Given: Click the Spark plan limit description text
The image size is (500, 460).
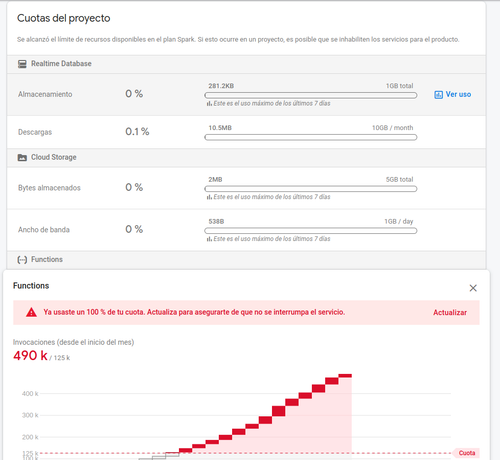Looking at the screenshot, I should [238, 39].
